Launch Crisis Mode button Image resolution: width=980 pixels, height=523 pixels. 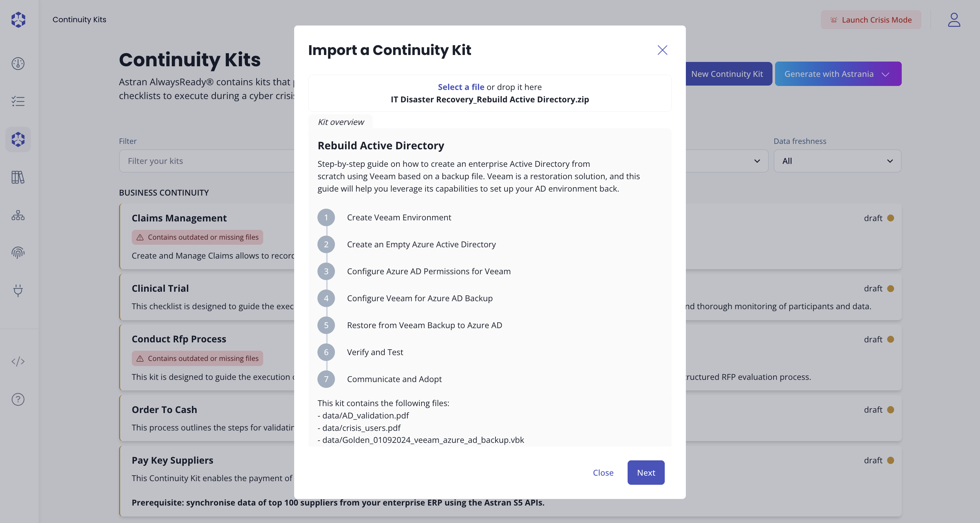[871, 20]
